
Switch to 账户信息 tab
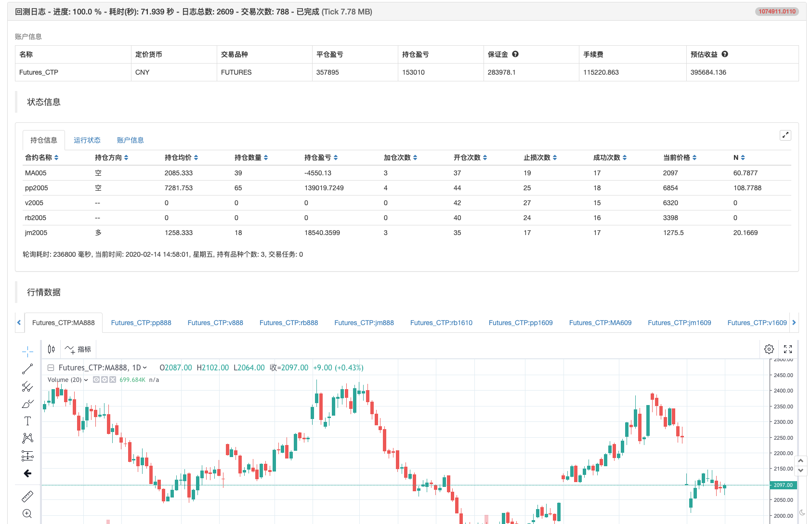click(131, 140)
